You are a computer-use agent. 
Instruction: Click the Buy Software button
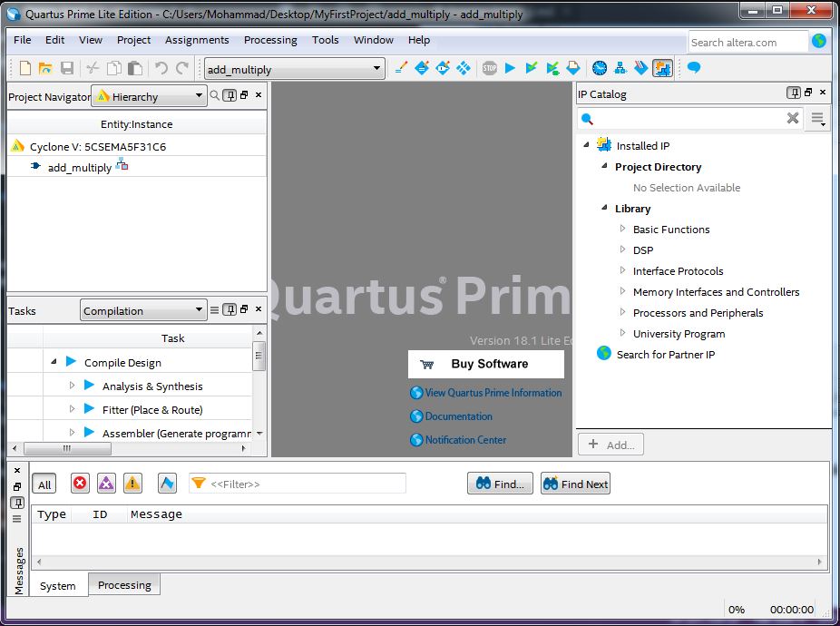point(486,364)
